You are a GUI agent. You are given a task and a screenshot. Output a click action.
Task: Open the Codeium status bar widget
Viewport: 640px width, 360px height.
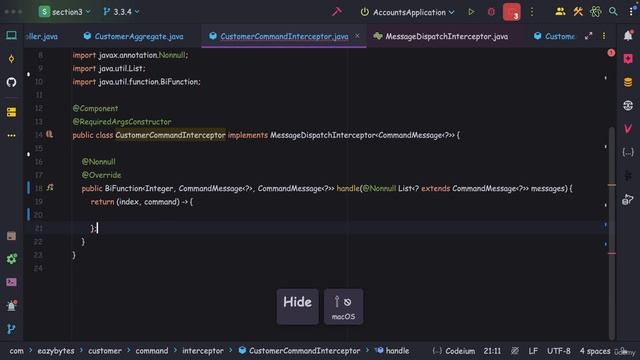[x=454, y=351]
